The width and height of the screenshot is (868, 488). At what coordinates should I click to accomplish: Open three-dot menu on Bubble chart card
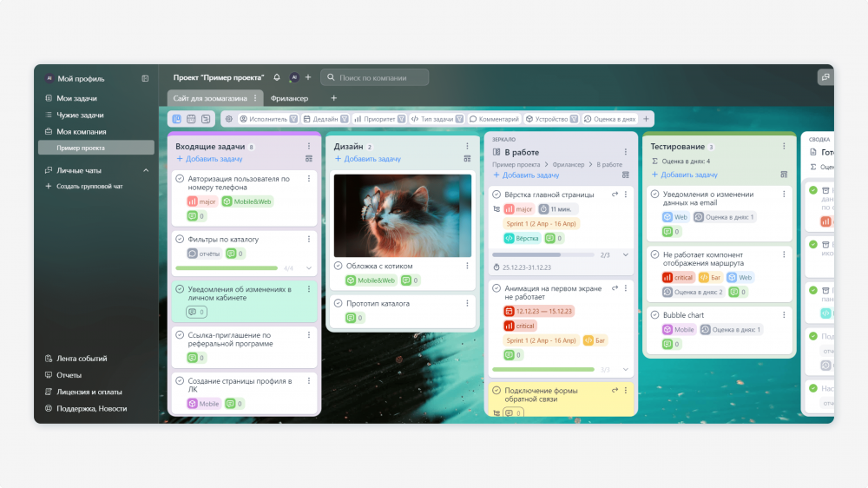[x=784, y=314]
